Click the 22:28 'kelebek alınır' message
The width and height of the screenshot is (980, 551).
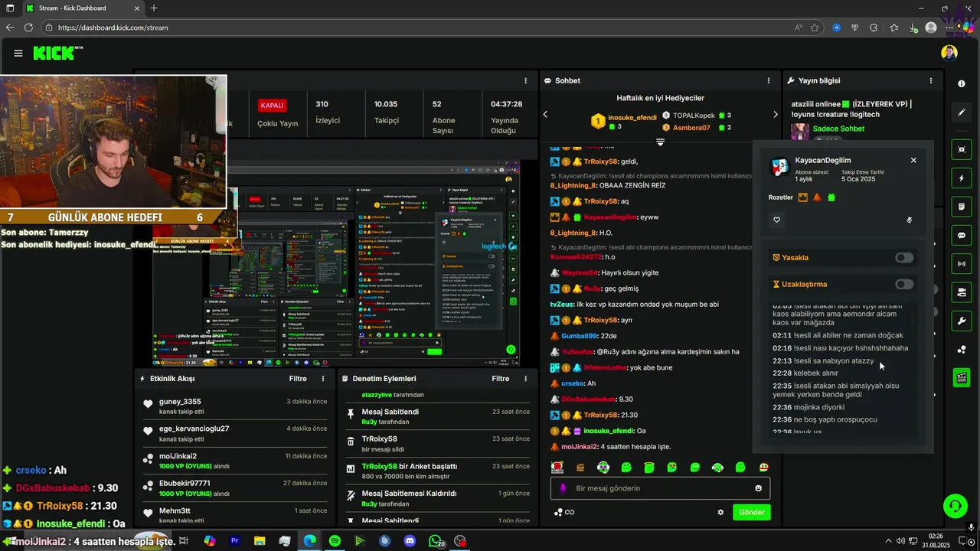tap(805, 373)
